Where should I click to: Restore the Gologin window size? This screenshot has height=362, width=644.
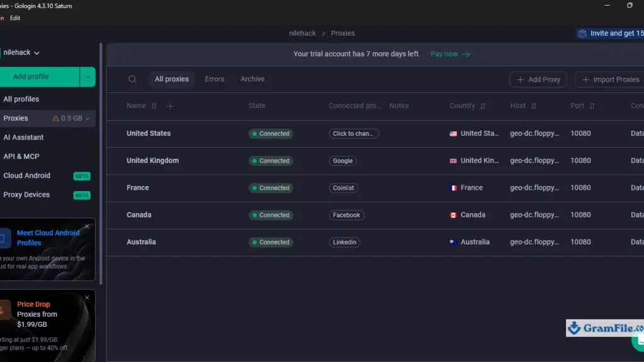tap(630, 5)
